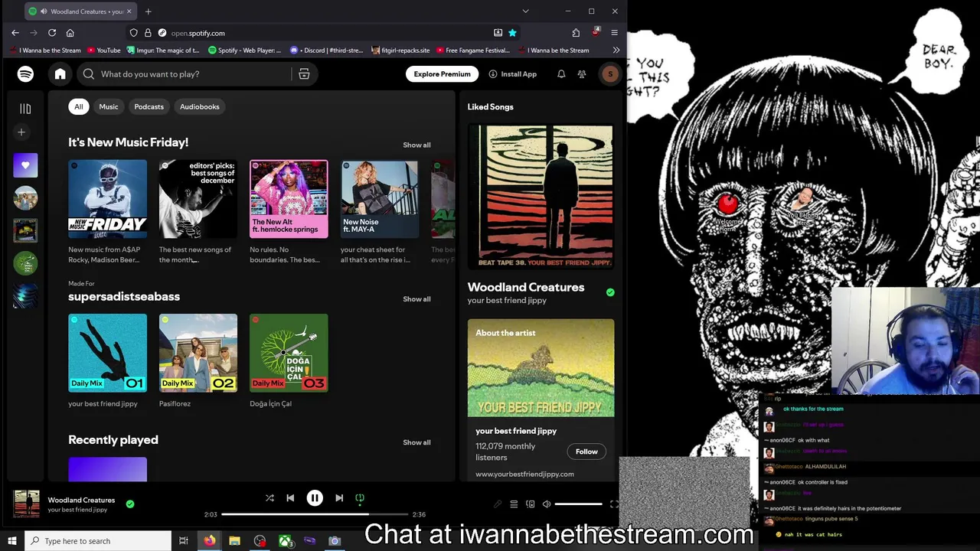Show all Recently played items
Image resolution: width=980 pixels, height=551 pixels.
416,442
